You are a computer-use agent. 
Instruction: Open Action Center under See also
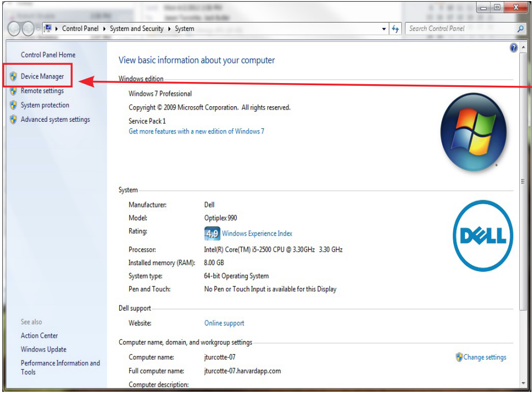[x=39, y=336]
